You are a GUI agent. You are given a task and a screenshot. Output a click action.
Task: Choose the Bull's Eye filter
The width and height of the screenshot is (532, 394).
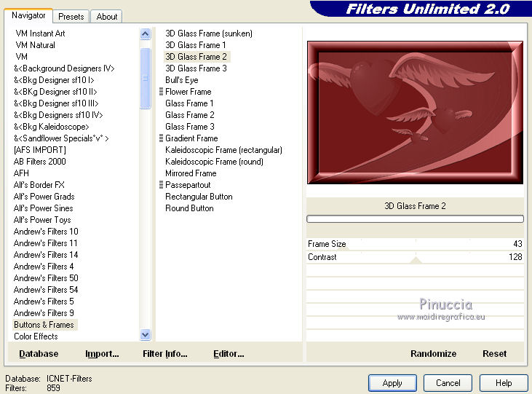182,80
